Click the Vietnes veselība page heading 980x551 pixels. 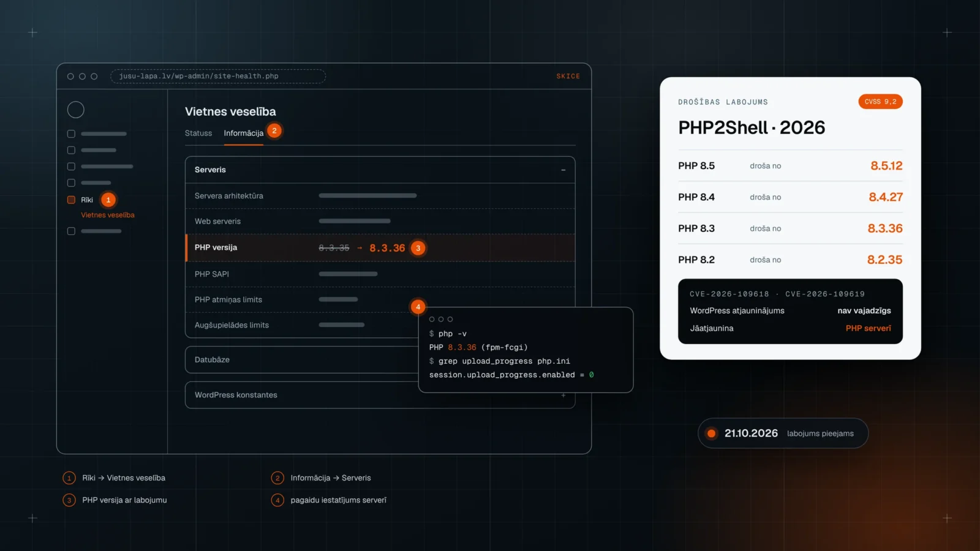[230, 111]
